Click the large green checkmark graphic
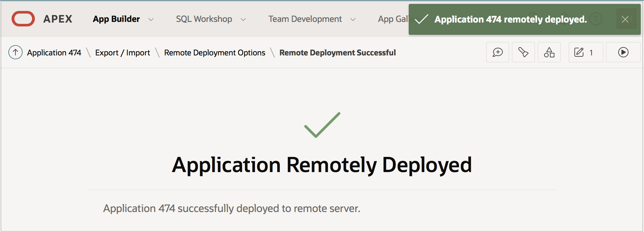Screen dimensions: 644x232 (322, 125)
